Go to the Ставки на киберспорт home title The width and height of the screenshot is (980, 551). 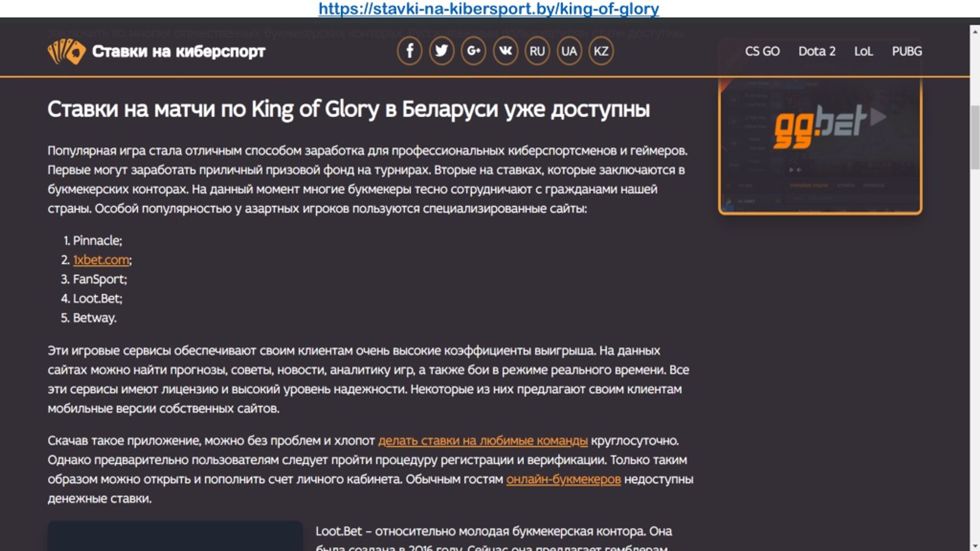(x=178, y=51)
